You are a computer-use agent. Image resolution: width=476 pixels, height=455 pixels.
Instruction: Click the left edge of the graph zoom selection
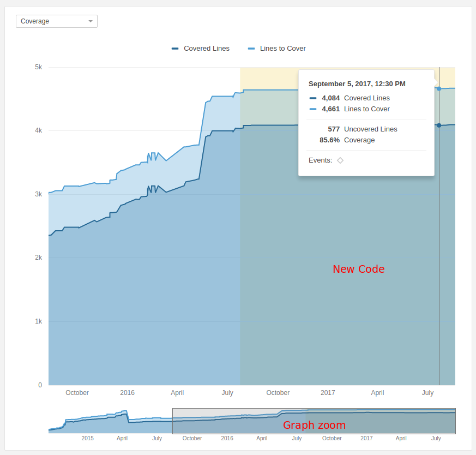coord(173,421)
